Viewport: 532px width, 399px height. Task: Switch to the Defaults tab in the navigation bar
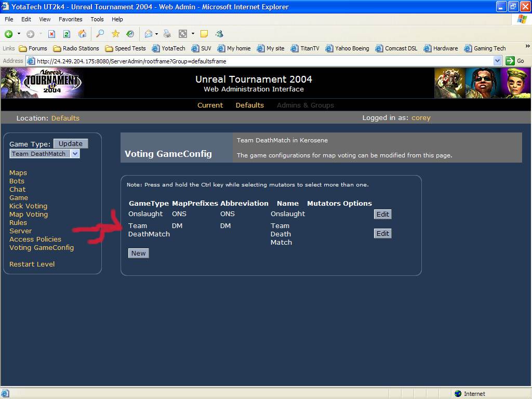pos(250,105)
